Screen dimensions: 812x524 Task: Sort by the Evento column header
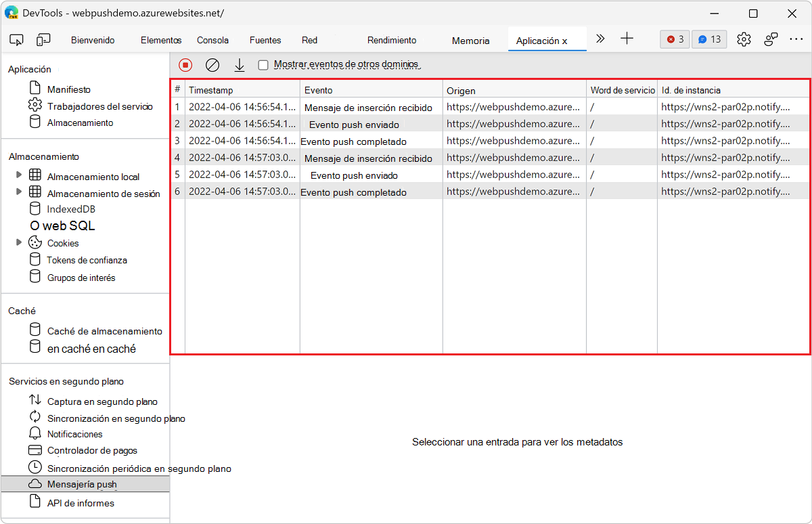pos(371,89)
